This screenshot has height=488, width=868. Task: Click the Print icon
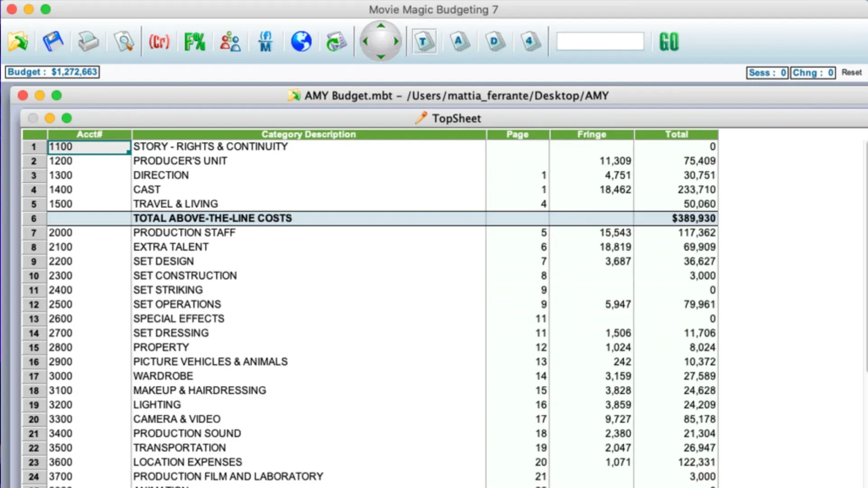(x=88, y=42)
